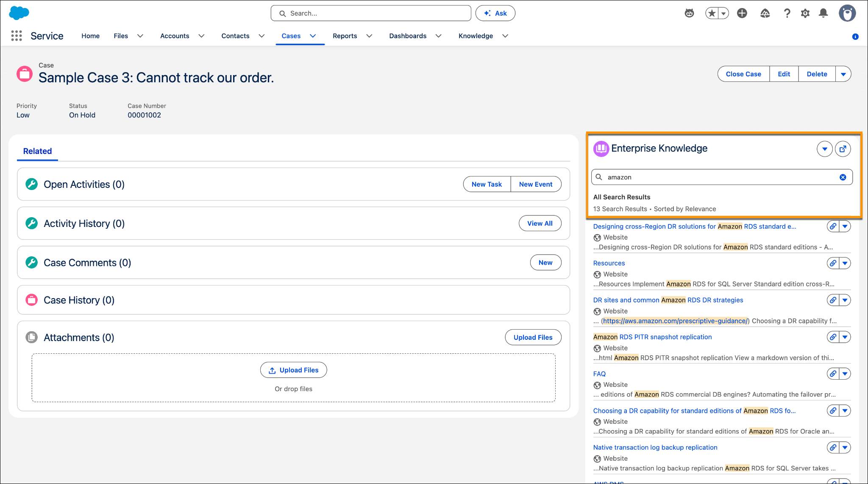Viewport: 868px width, 484px height.
Task: Click New Event button
Action: pos(536,184)
